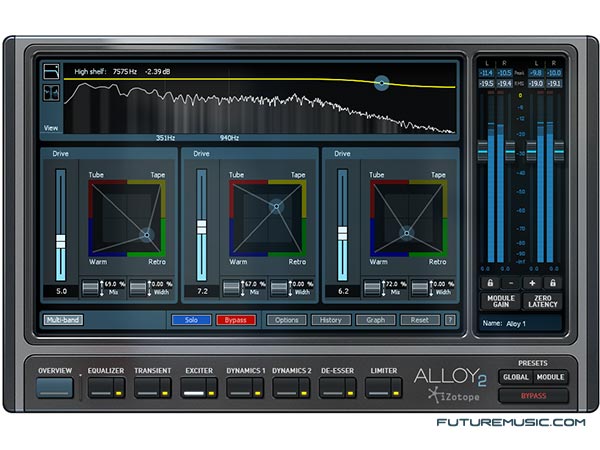600x450 pixels.
Task: Toggle Limiter module power indicator
Action: point(396,393)
